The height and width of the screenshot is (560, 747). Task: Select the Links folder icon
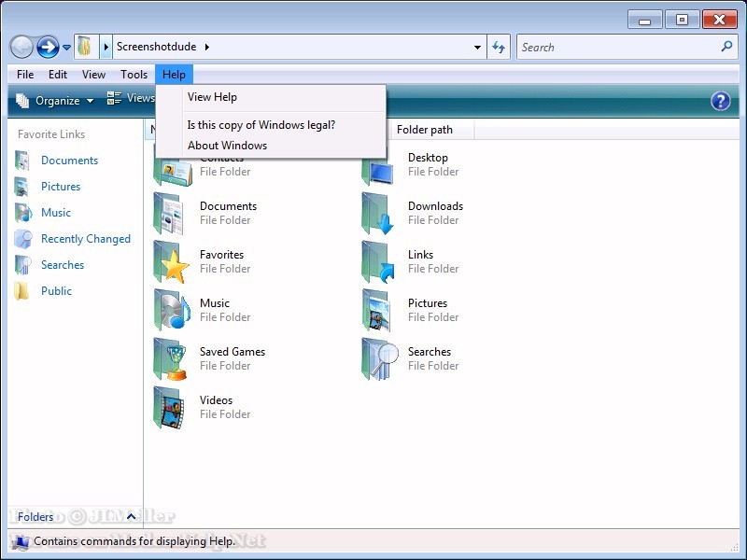(378, 262)
